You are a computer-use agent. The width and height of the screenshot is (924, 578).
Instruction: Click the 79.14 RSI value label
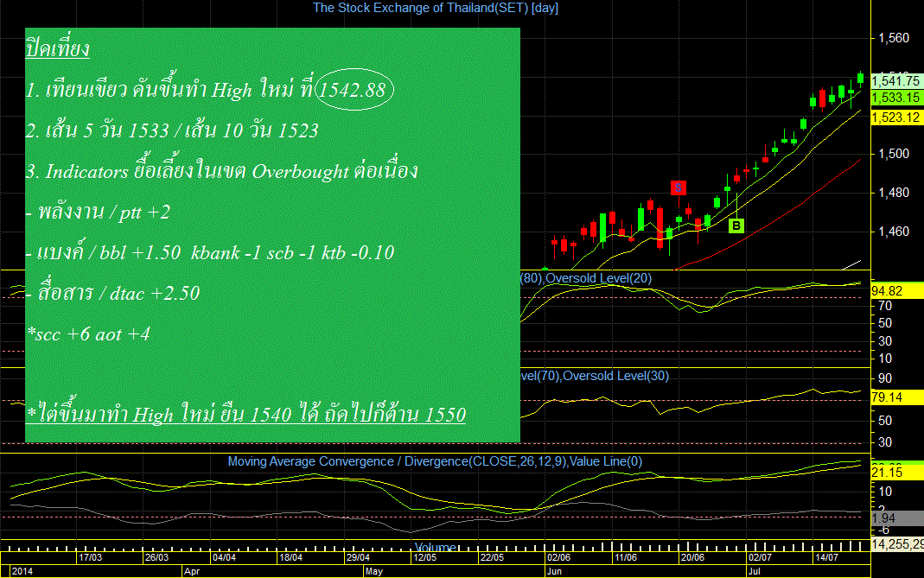point(897,397)
